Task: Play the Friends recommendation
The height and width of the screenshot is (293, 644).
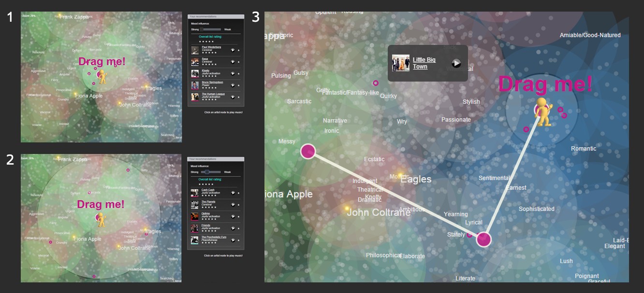Action: (x=233, y=228)
